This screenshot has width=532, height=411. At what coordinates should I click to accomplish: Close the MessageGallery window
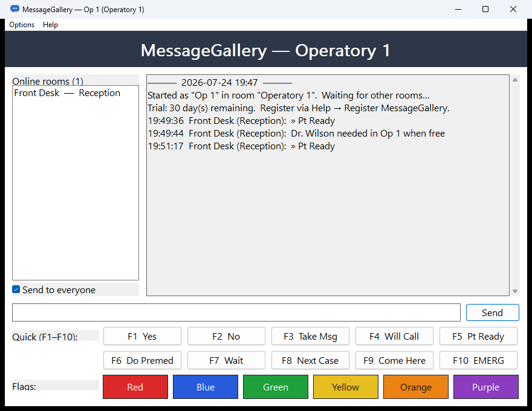513,9
